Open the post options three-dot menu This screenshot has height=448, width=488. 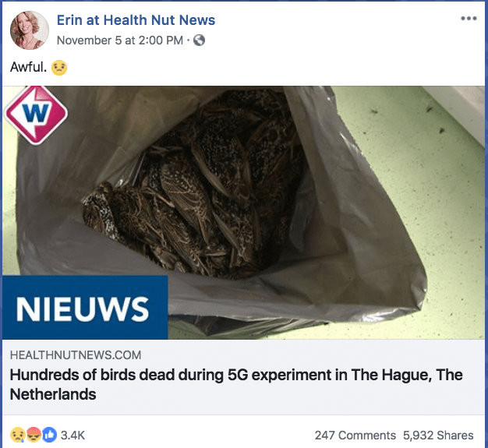click(469, 19)
